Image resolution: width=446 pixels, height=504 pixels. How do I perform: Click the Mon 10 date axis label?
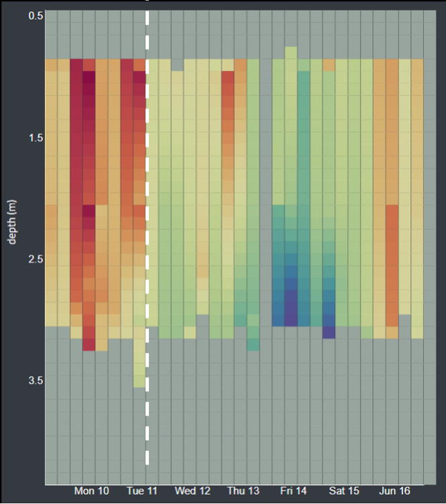click(92, 491)
